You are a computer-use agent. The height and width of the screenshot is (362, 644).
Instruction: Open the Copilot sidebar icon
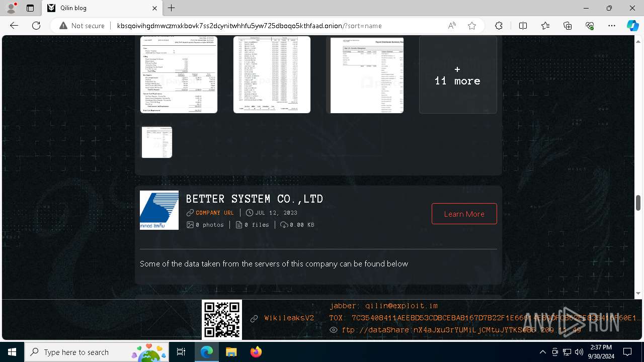(x=632, y=26)
